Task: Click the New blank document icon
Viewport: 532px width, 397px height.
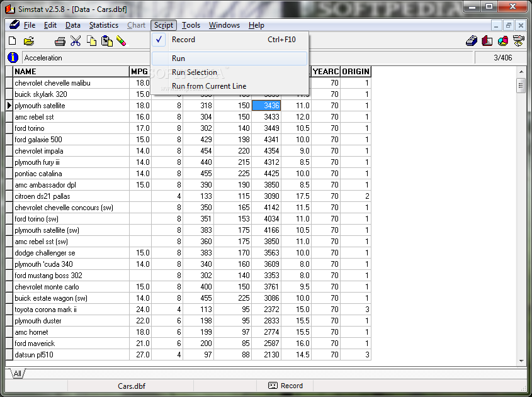Action: (x=13, y=41)
